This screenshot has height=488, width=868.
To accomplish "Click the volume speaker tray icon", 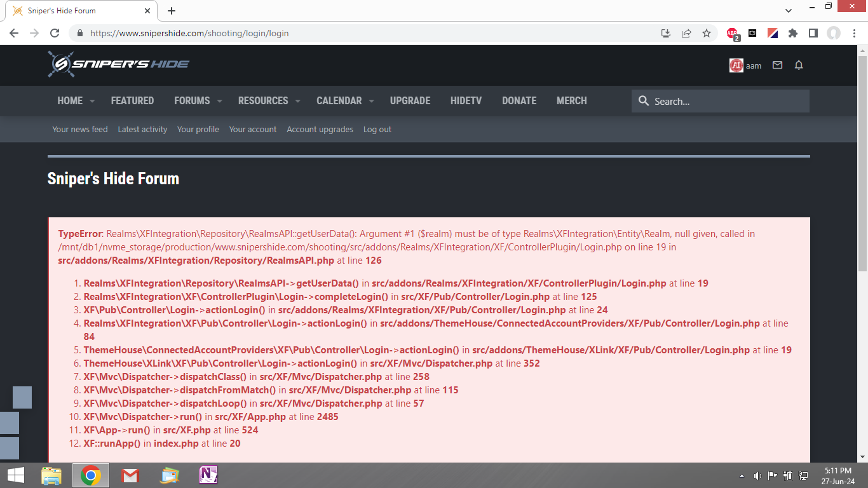I will click(757, 475).
